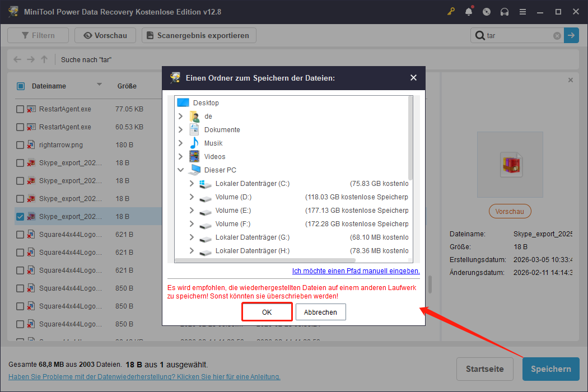Expand Lokaler Datenträger (C:)

[x=192, y=184]
